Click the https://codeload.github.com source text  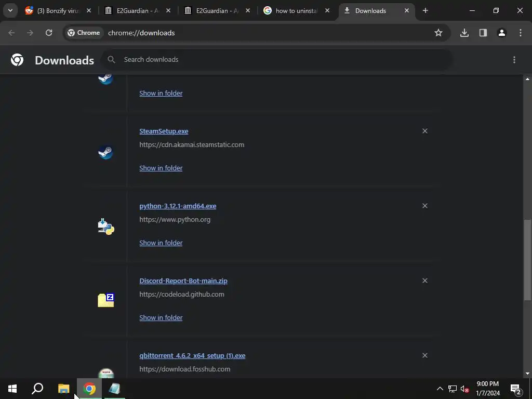pos(182,295)
